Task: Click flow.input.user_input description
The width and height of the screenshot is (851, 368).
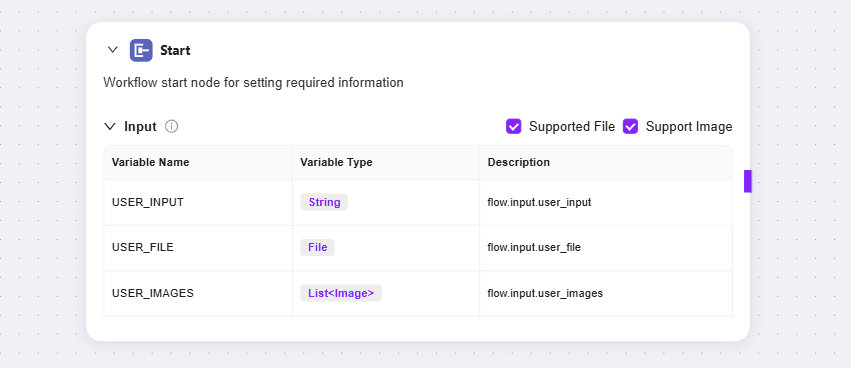Action: [x=539, y=202]
